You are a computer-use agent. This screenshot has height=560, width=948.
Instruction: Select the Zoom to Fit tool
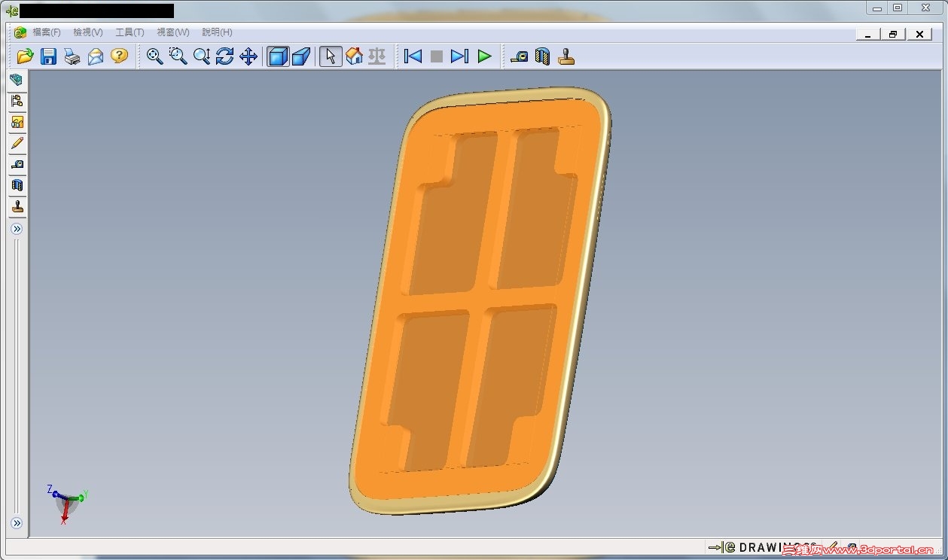(x=155, y=56)
